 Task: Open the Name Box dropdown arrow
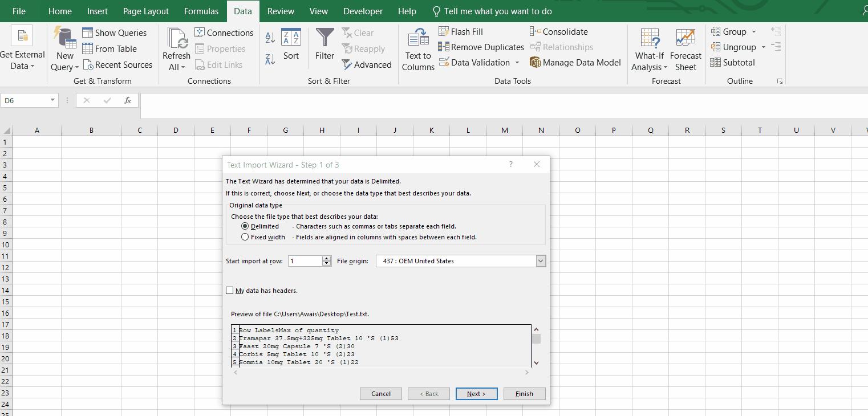click(x=53, y=100)
